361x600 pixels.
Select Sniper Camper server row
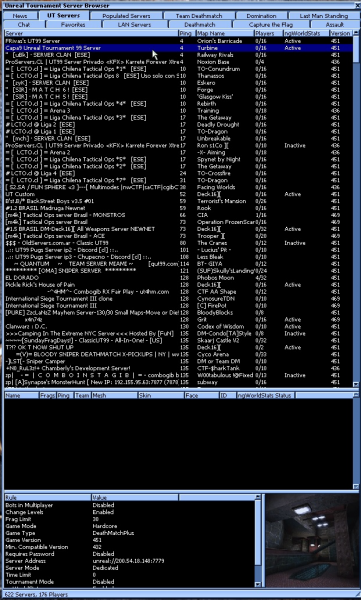178,361
